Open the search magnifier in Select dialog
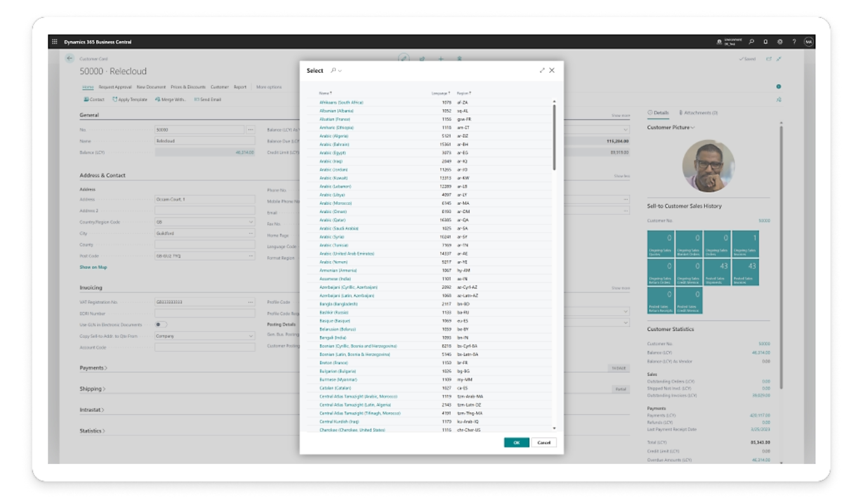The height and width of the screenshot is (504, 863). click(x=333, y=70)
